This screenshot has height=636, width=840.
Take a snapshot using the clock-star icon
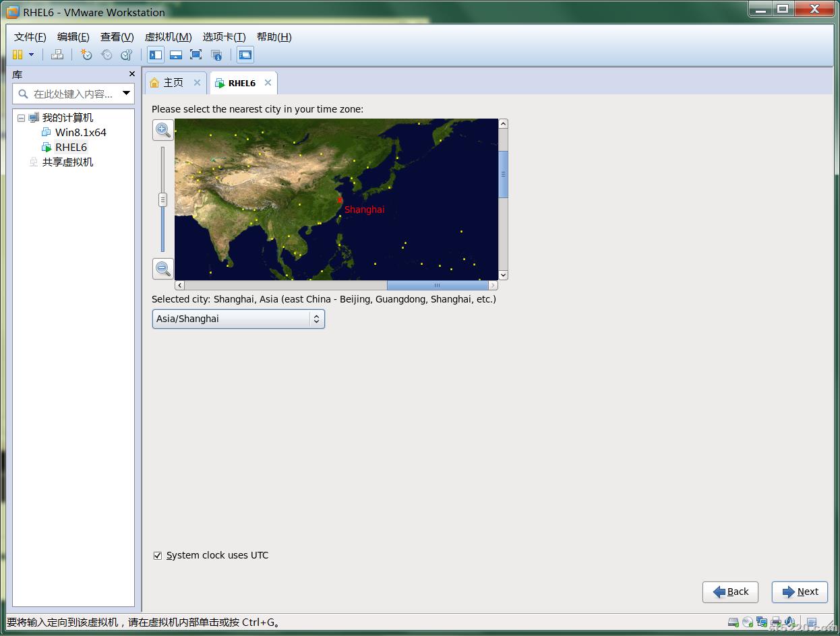(86, 55)
